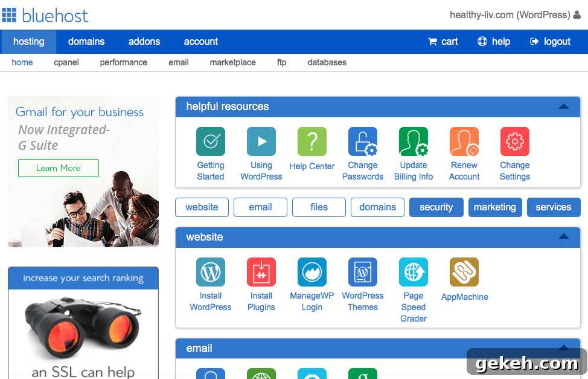
Task: Click the logout arrow icon
Action: point(534,41)
